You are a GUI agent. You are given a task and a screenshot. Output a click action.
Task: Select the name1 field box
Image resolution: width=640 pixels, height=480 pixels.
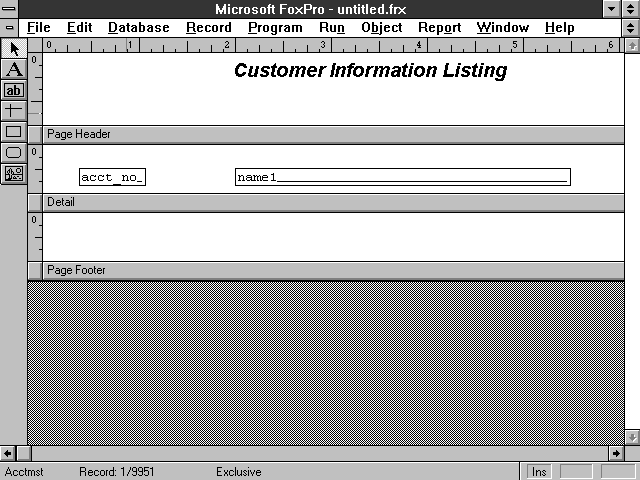pyautogui.click(x=402, y=178)
